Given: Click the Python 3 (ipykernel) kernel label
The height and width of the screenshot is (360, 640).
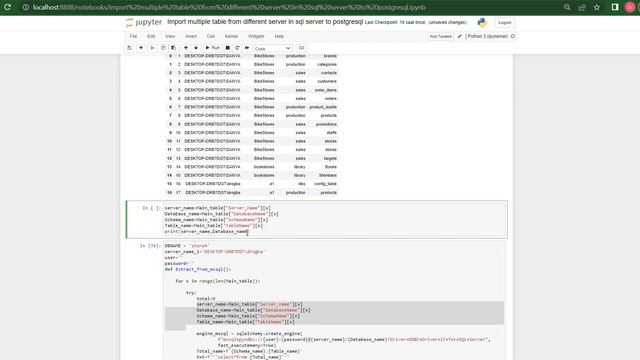Looking at the screenshot, I should pyautogui.click(x=487, y=36).
